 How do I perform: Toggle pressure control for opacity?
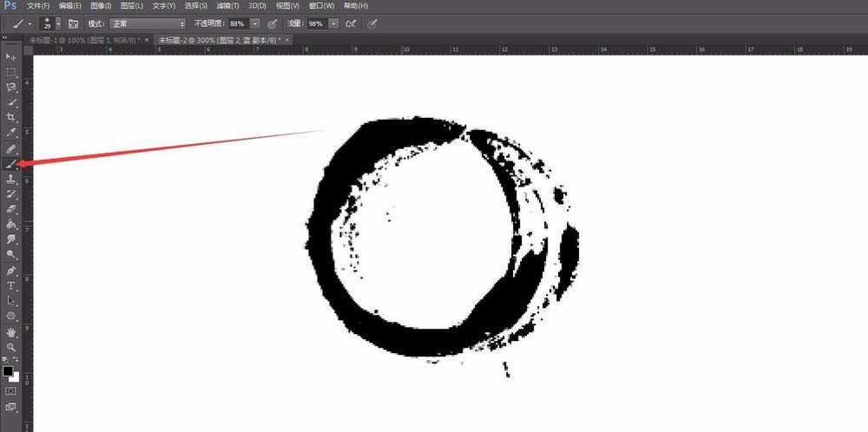click(x=272, y=23)
